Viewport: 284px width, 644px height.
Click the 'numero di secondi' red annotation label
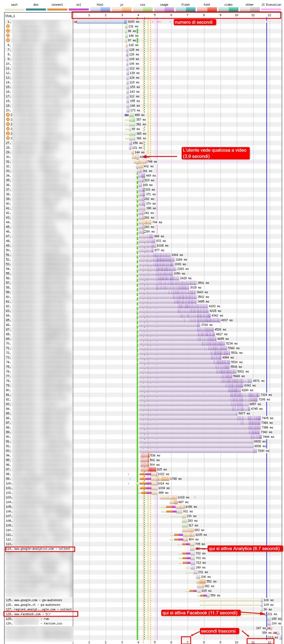pyautogui.click(x=194, y=22)
